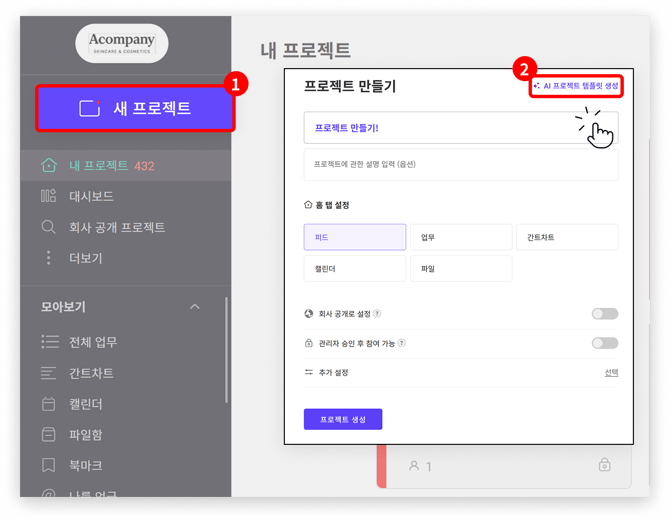Enable the 회사 공개로 설정 toggle
Image resolution: width=670 pixels, height=521 pixels.
click(604, 314)
